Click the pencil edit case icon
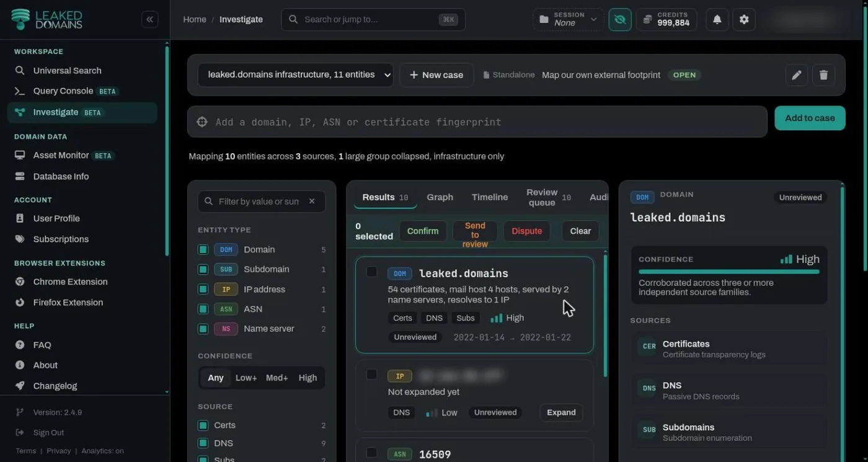 pyautogui.click(x=797, y=75)
